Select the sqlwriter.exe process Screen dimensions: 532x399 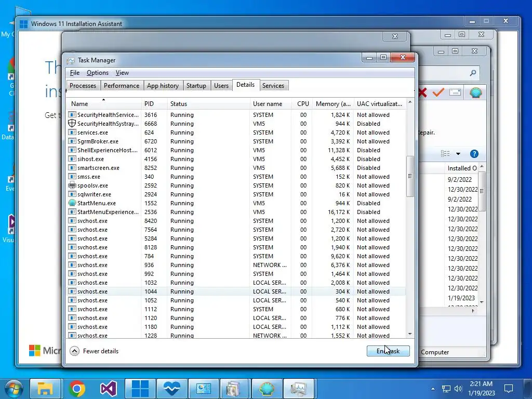point(236,194)
